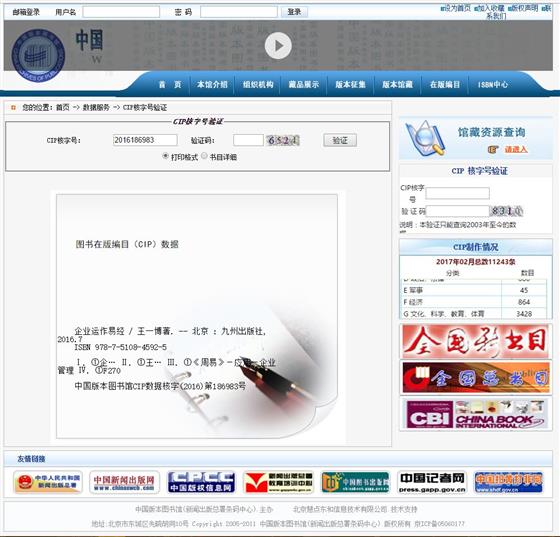Click the 中华人民共和国新闻出版总署 logo

(48, 482)
